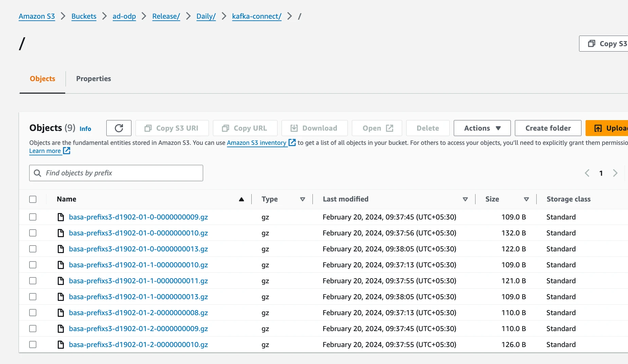Check the box for basa-prefixs3-d1902-01-0-0000000013.gz
This screenshot has height=364, width=628.
point(33,249)
